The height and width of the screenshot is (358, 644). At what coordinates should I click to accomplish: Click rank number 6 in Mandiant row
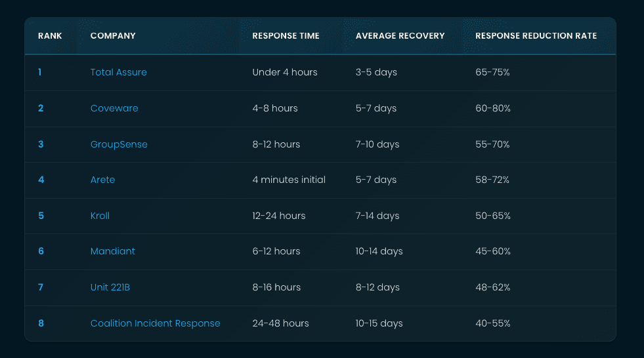[41, 251]
